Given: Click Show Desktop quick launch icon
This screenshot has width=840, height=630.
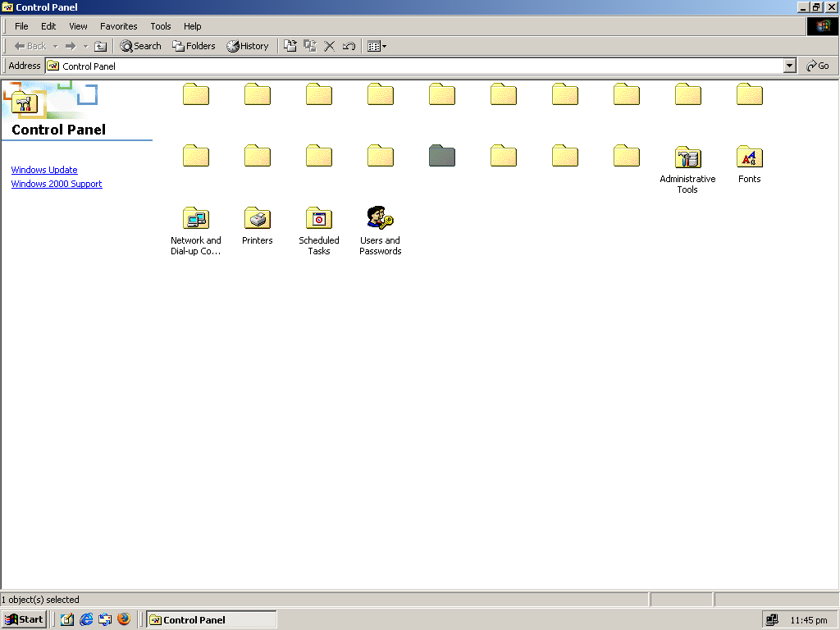Looking at the screenshot, I should 67,620.
